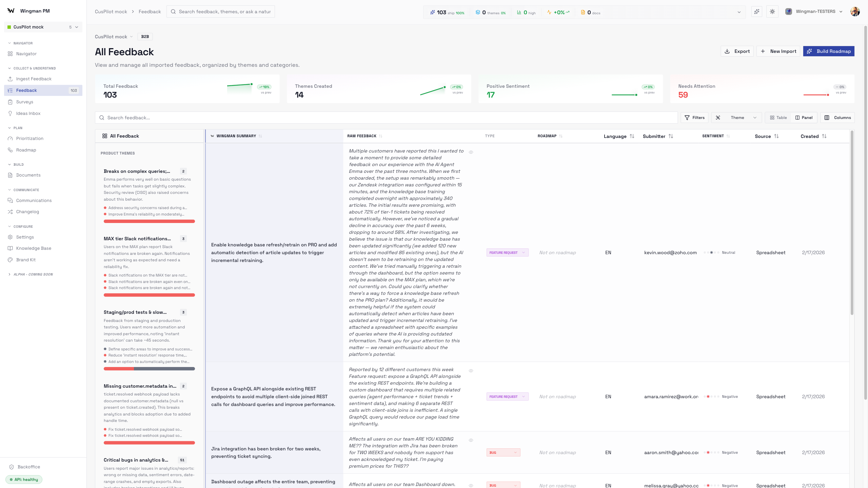The image size is (868, 488).
Task: Switch to Table view
Action: (x=778, y=118)
